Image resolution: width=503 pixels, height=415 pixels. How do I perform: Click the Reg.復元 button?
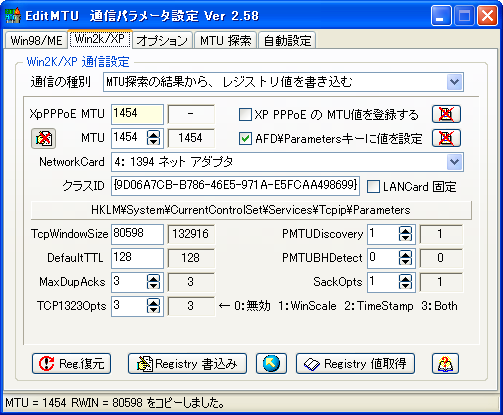click(71, 364)
